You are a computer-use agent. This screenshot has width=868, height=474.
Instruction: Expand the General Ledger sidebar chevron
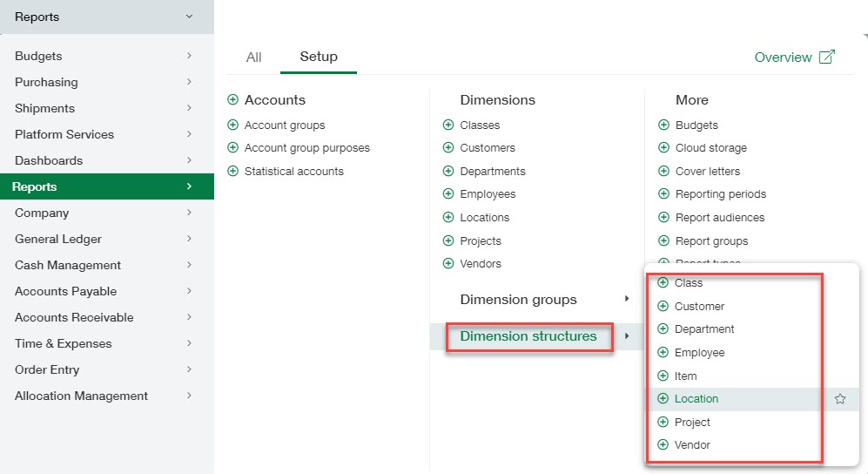[189, 239]
